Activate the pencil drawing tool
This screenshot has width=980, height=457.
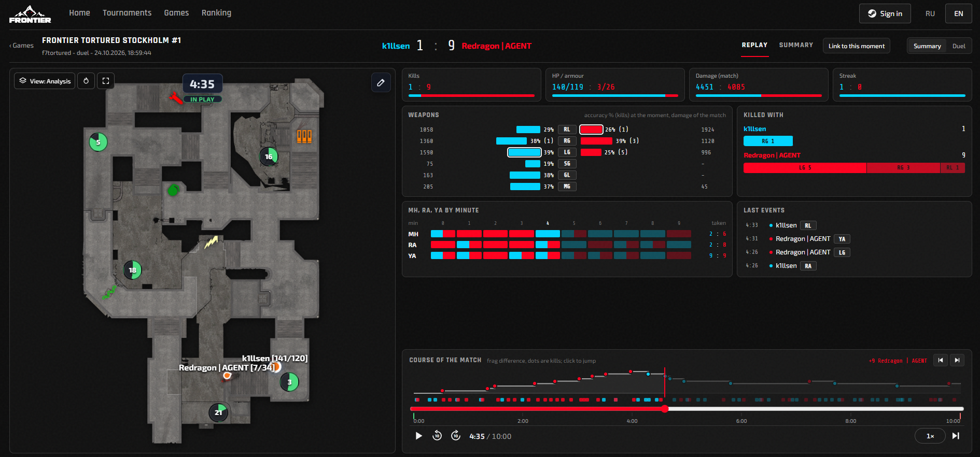(381, 82)
